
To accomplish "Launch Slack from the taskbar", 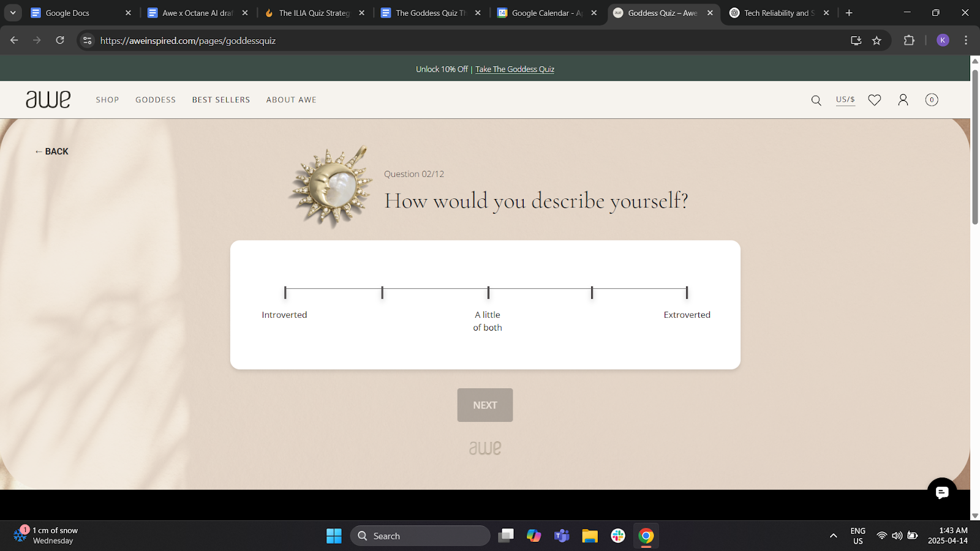I will pos(617,536).
